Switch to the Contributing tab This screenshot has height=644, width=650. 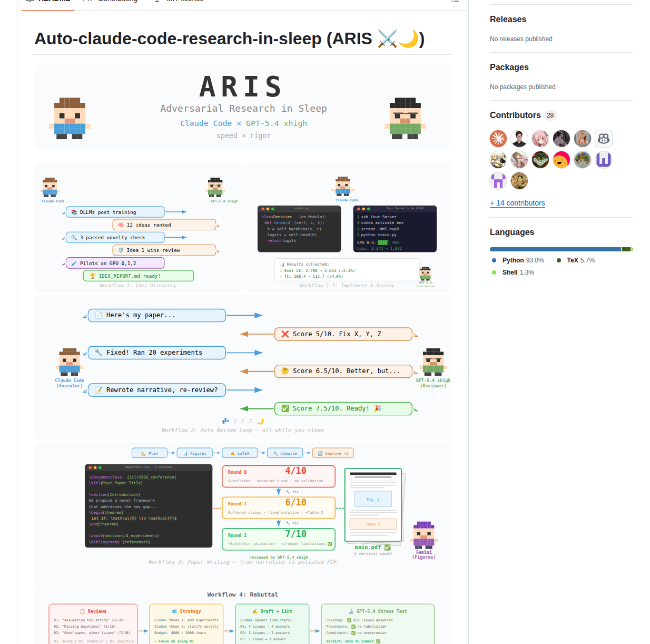[117, 1]
